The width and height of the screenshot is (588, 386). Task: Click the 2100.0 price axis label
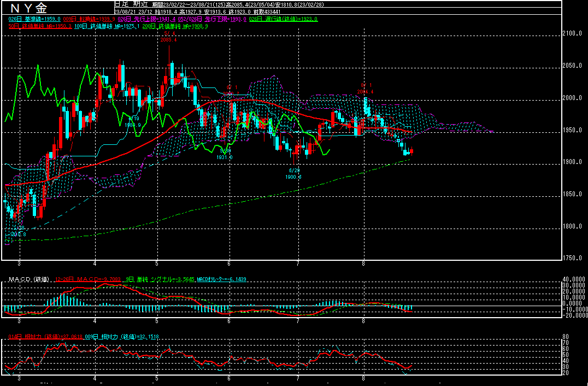[572, 34]
